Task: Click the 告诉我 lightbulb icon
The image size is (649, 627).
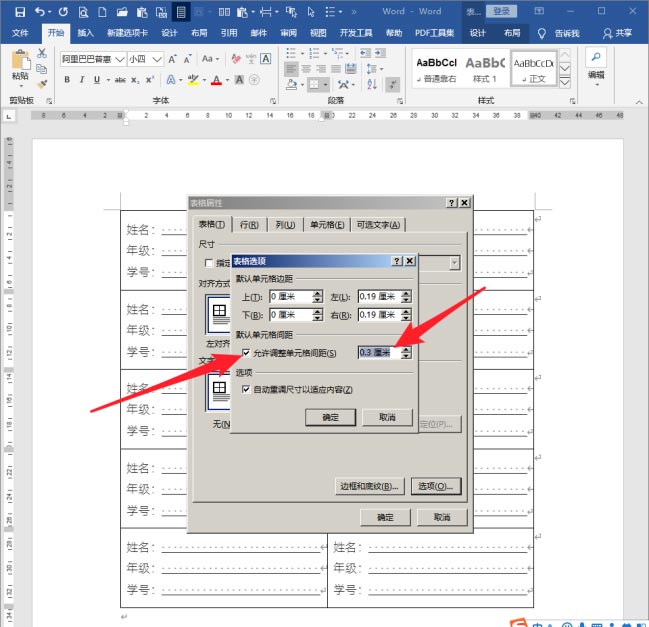Action: click(x=542, y=33)
